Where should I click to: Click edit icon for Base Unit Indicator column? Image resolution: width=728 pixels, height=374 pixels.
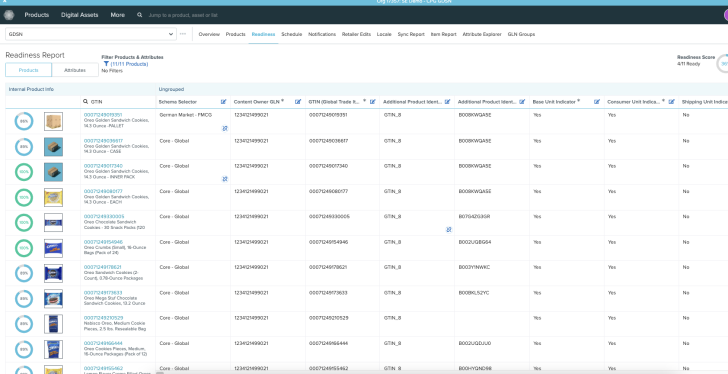point(597,102)
